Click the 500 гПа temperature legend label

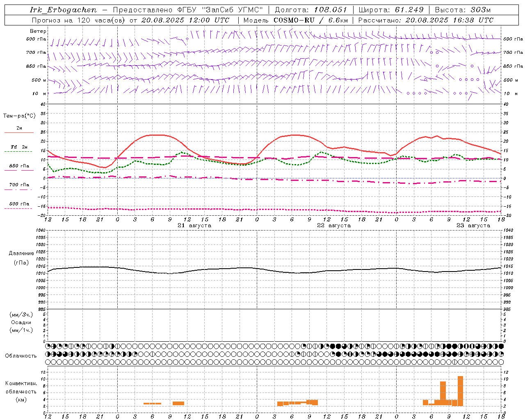pos(19,204)
